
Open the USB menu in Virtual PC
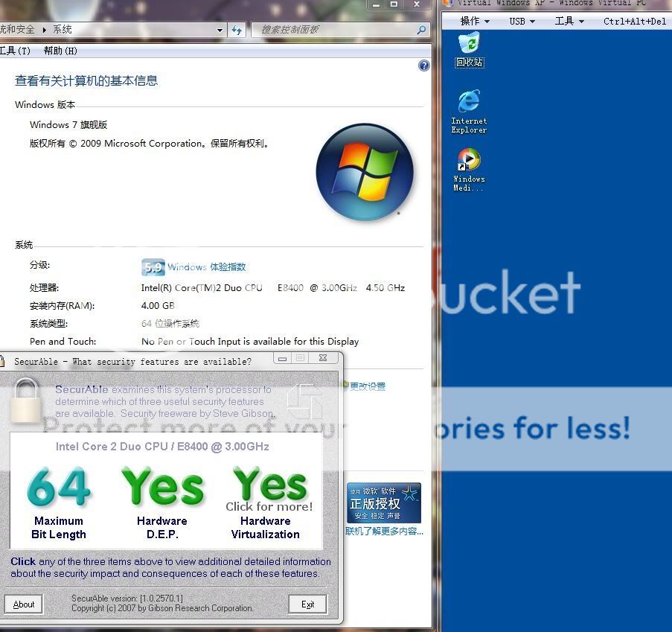pyautogui.click(x=522, y=21)
